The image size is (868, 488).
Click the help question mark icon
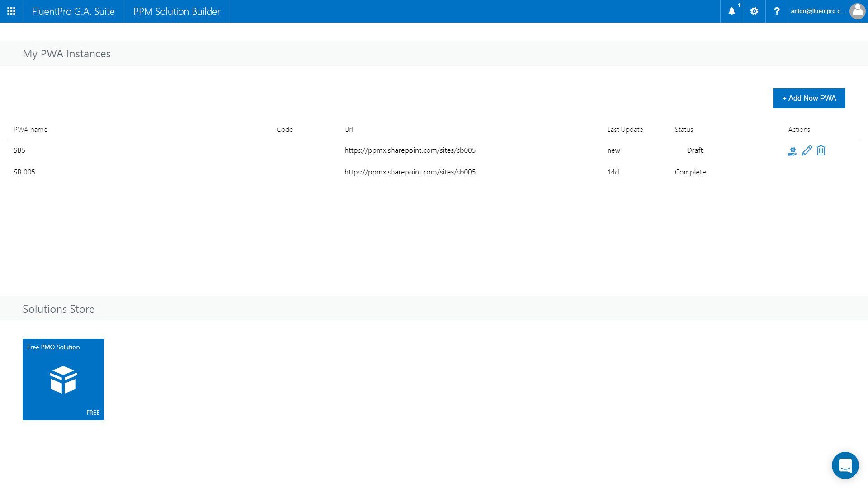click(777, 11)
